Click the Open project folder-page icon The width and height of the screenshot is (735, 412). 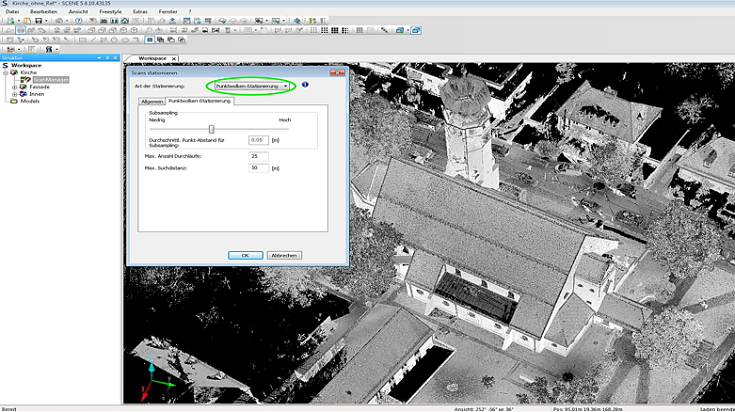[27, 21]
